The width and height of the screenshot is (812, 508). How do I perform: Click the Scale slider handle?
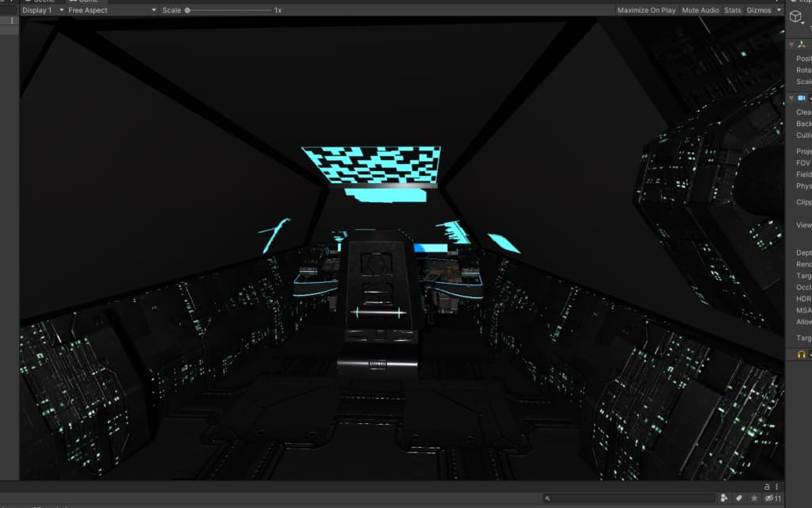coord(187,10)
